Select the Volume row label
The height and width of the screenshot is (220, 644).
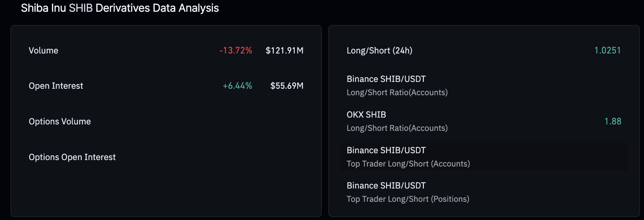pos(44,50)
